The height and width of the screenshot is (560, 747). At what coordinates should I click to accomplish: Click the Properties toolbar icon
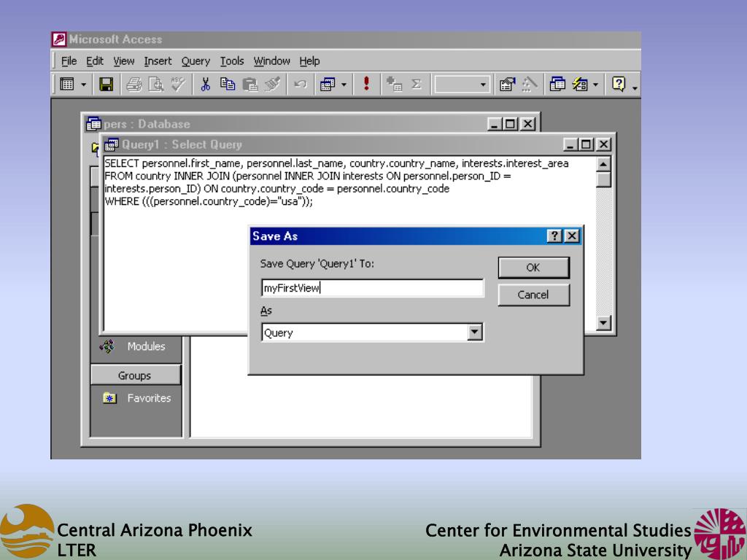pos(507,85)
